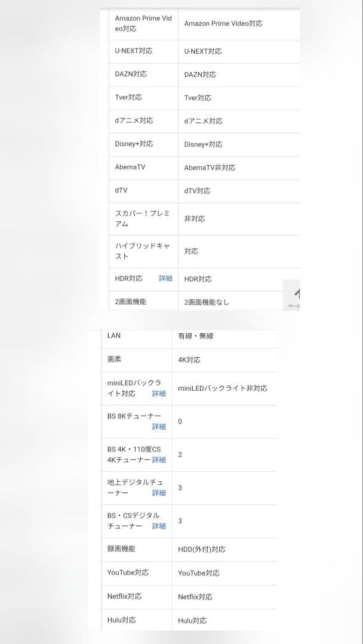Open 詳細 link for miniLEDバックライト対応

[x=159, y=394]
